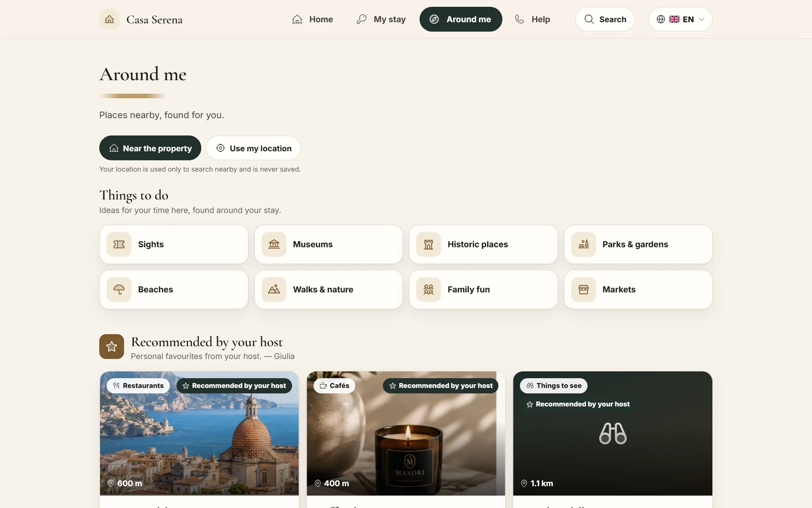Click the Cafés tag on candle card

click(x=334, y=386)
